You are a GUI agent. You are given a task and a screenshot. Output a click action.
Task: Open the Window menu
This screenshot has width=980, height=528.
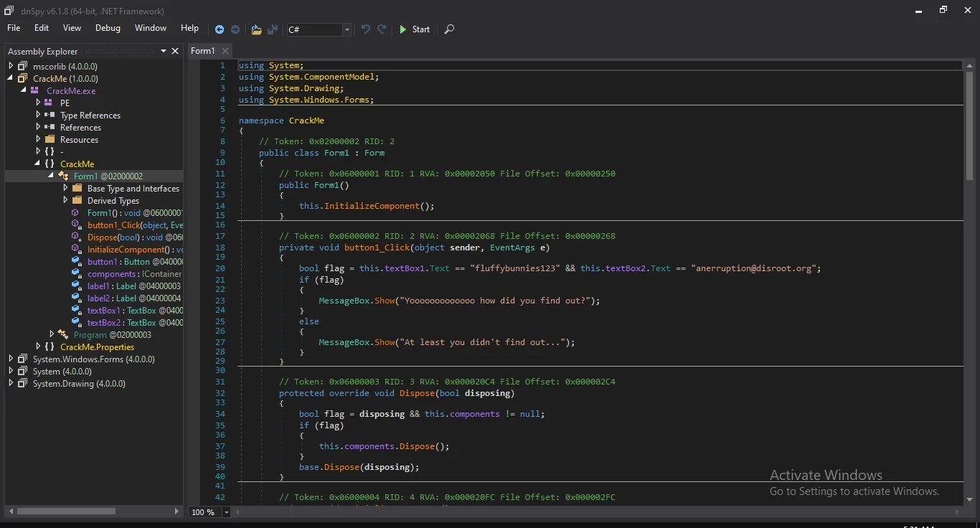tap(151, 28)
